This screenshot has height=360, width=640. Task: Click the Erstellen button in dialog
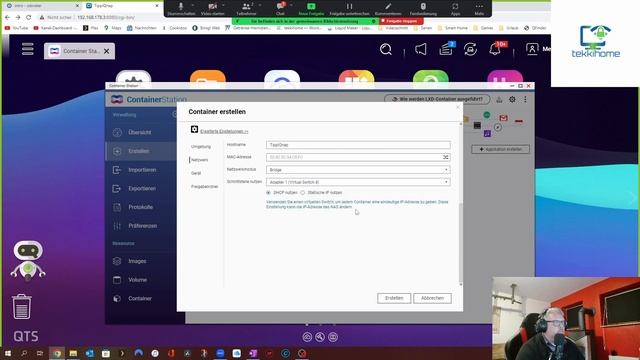tap(394, 298)
